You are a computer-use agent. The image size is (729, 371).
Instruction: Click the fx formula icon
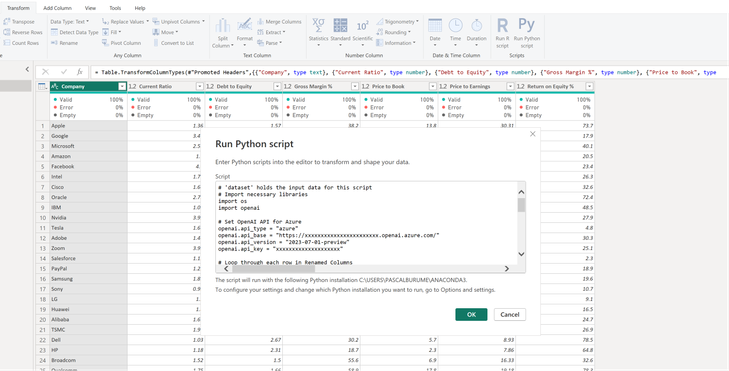click(80, 72)
